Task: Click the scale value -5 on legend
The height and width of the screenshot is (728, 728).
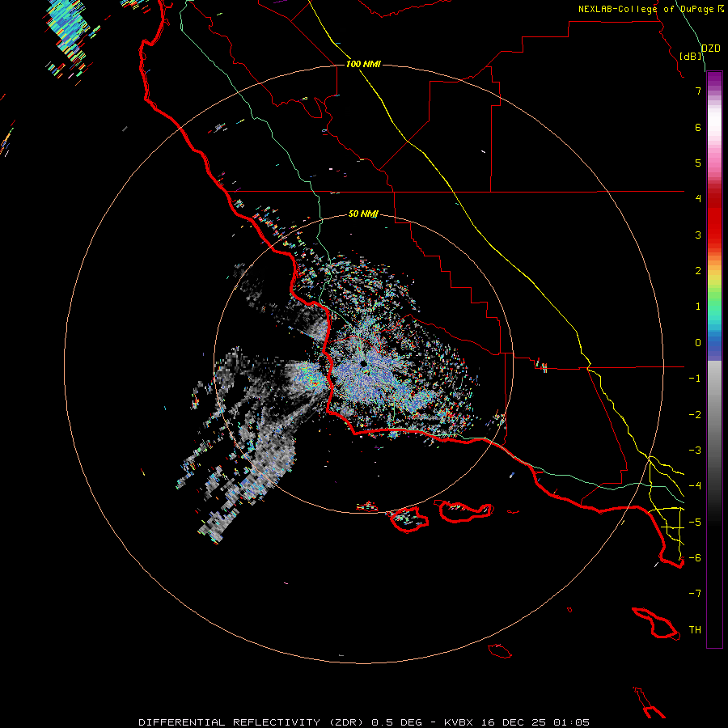Action: (x=695, y=523)
